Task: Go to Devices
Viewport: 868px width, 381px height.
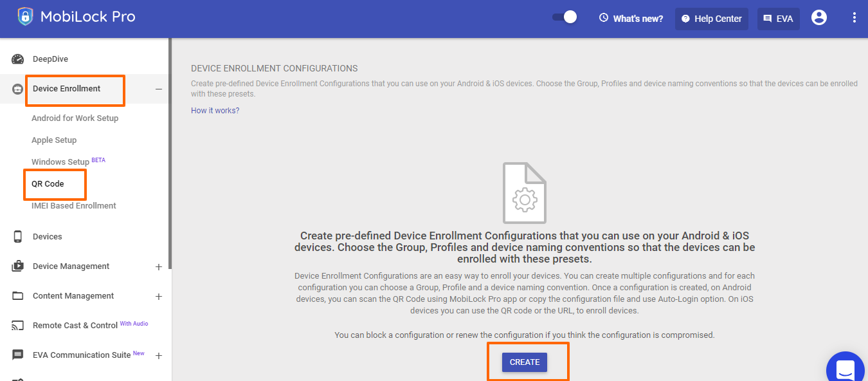Action: (x=48, y=237)
